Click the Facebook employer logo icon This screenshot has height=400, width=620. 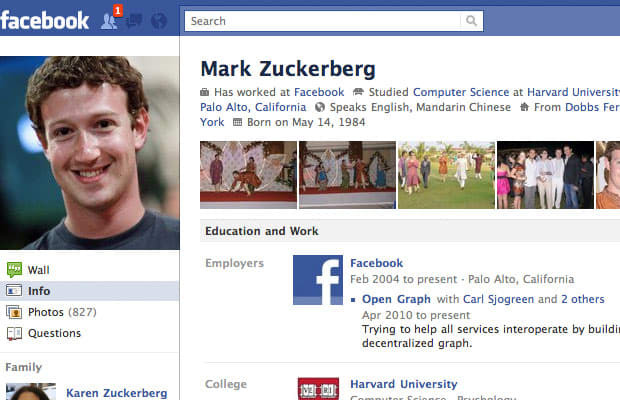tap(318, 280)
